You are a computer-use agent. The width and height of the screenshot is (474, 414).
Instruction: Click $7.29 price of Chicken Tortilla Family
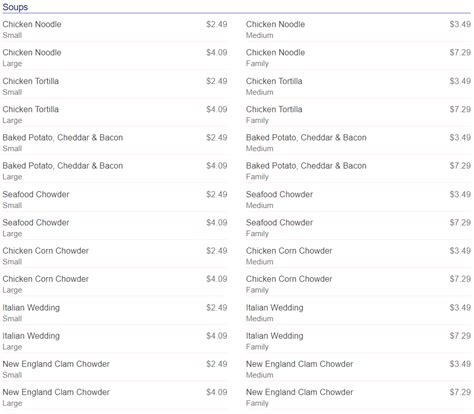(460, 110)
